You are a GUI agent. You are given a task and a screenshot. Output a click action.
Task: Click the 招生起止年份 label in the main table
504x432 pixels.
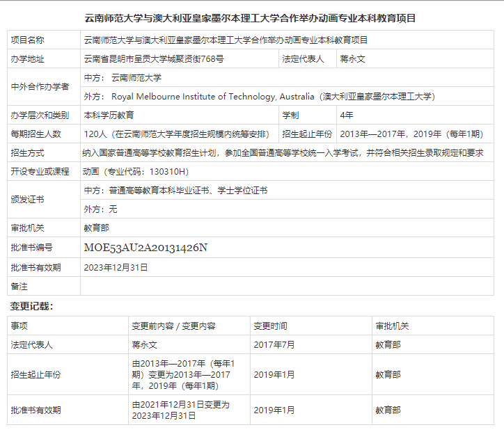click(307, 134)
